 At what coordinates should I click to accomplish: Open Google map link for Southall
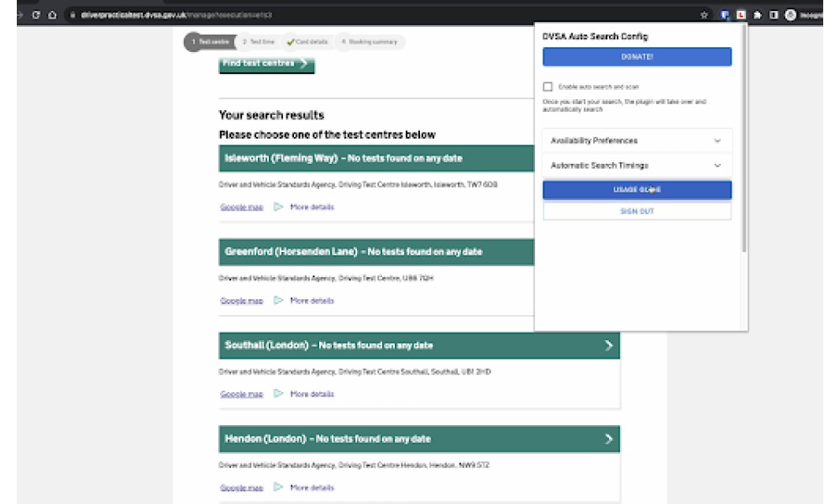point(242,394)
